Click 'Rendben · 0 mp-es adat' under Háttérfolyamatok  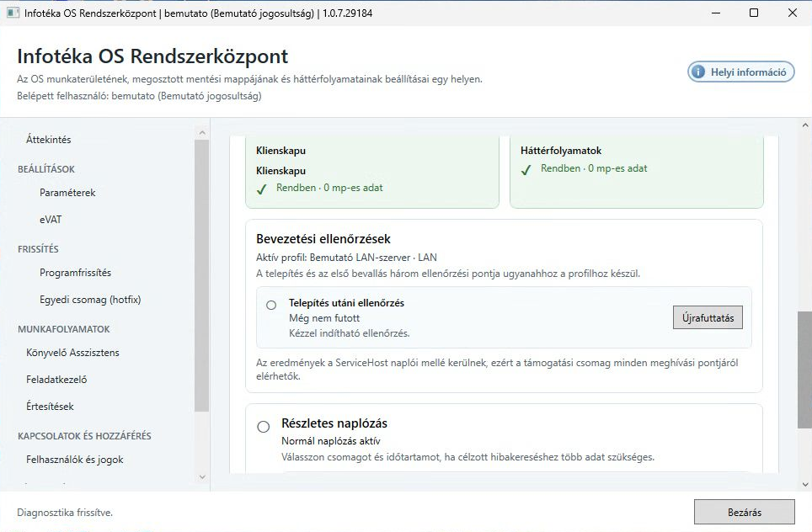point(594,168)
